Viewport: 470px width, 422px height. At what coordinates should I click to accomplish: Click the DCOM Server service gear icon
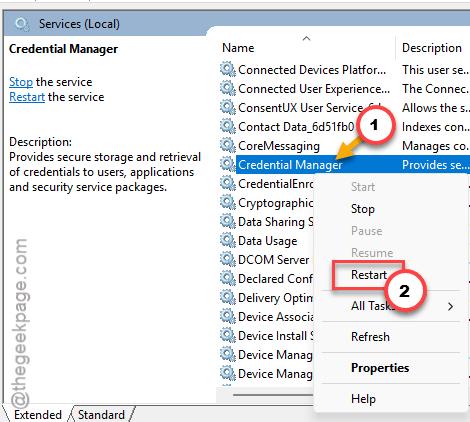(x=228, y=259)
